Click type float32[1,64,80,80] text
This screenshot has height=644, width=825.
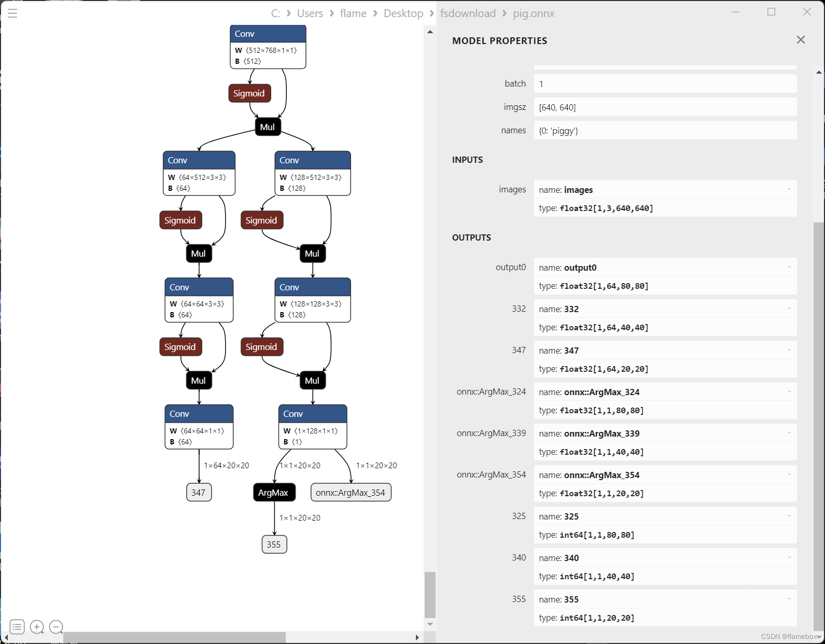[x=594, y=286]
